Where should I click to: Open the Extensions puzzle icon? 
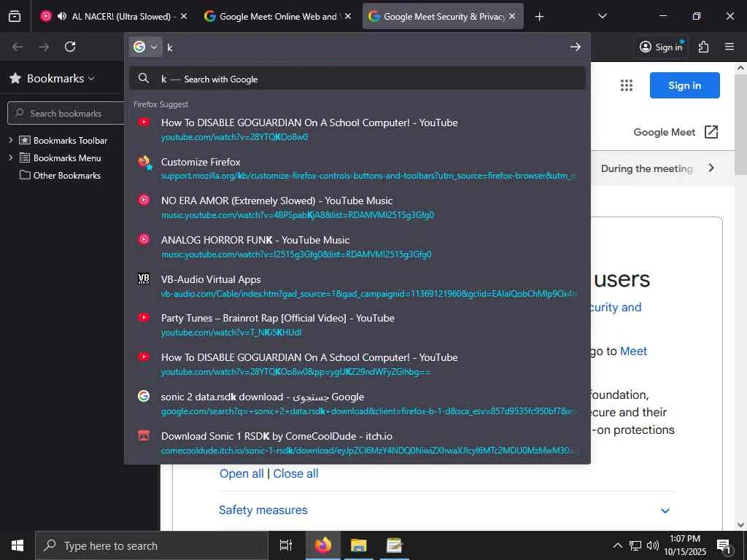(x=703, y=47)
